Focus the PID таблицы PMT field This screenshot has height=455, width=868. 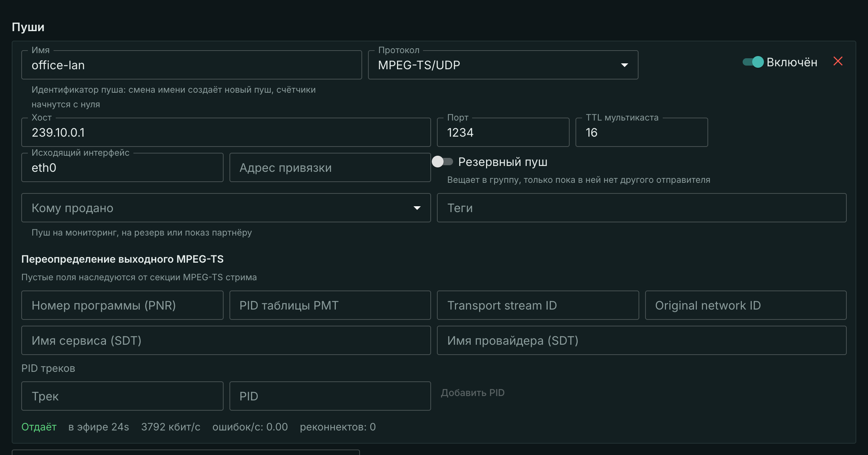coord(330,305)
